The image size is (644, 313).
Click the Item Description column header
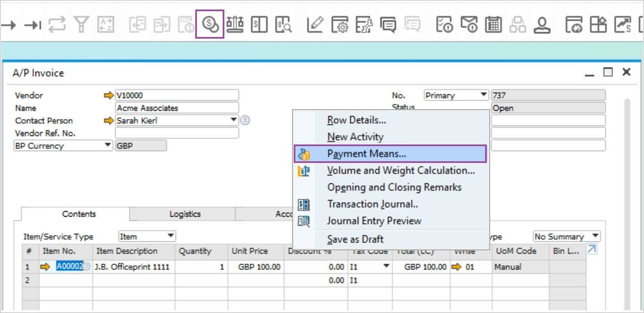click(x=134, y=251)
